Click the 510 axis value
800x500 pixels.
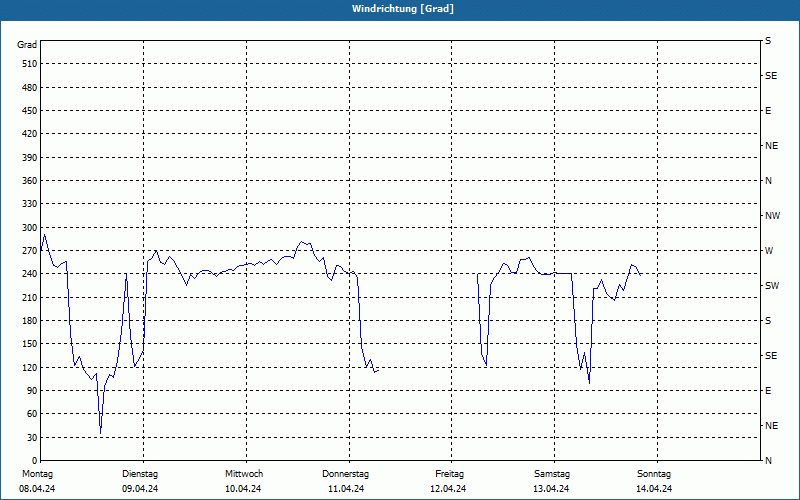(29, 64)
